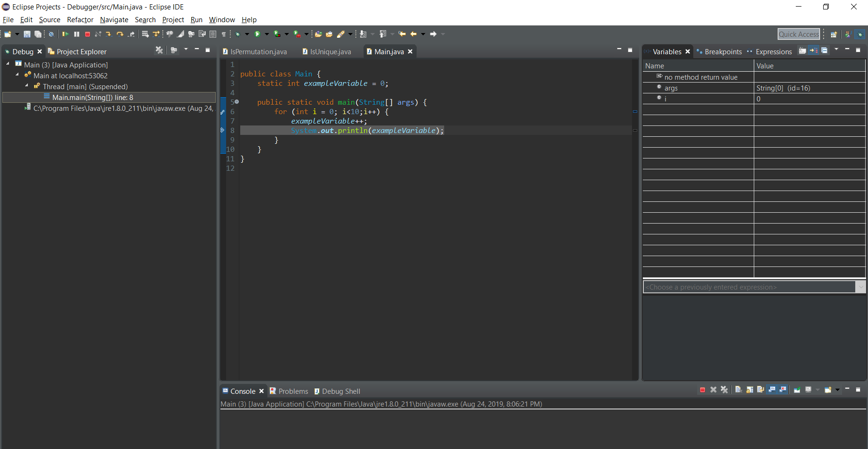Click the Open Type icon
This screenshot has height=449, width=868.
click(318, 34)
